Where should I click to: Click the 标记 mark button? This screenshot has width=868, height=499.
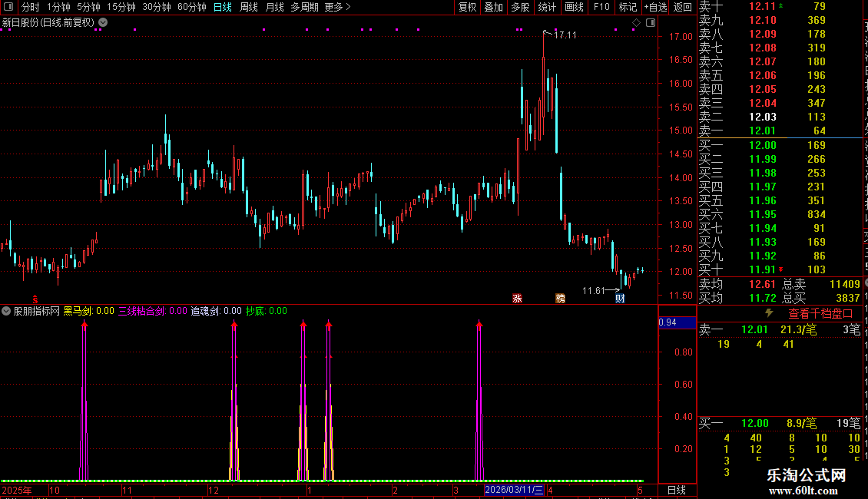[x=628, y=7]
